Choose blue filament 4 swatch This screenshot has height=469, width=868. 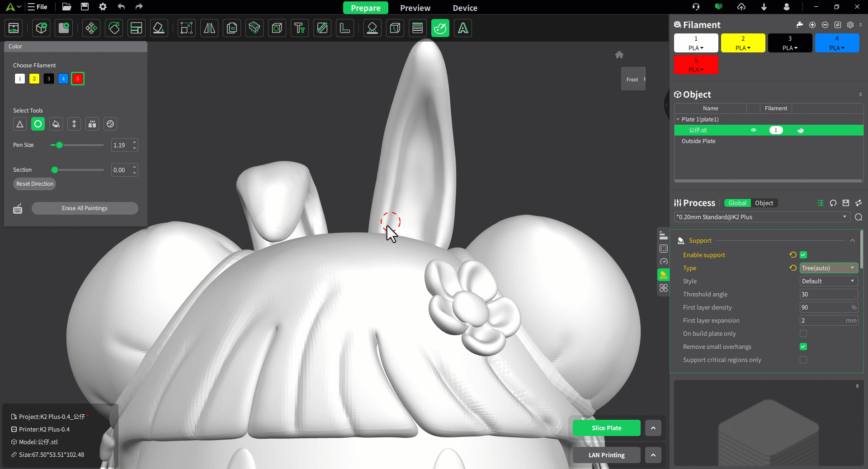[x=63, y=79]
